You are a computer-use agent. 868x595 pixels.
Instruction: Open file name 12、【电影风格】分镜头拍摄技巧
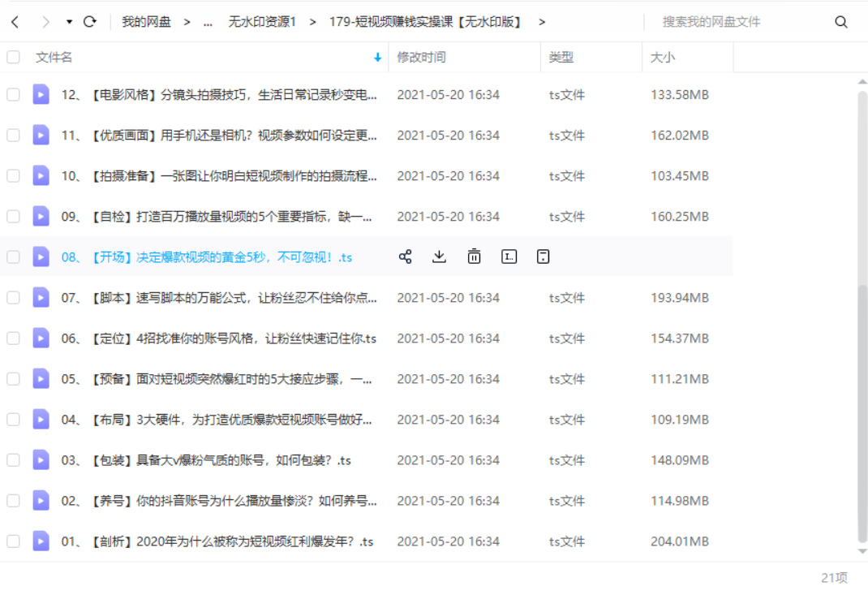pos(219,95)
